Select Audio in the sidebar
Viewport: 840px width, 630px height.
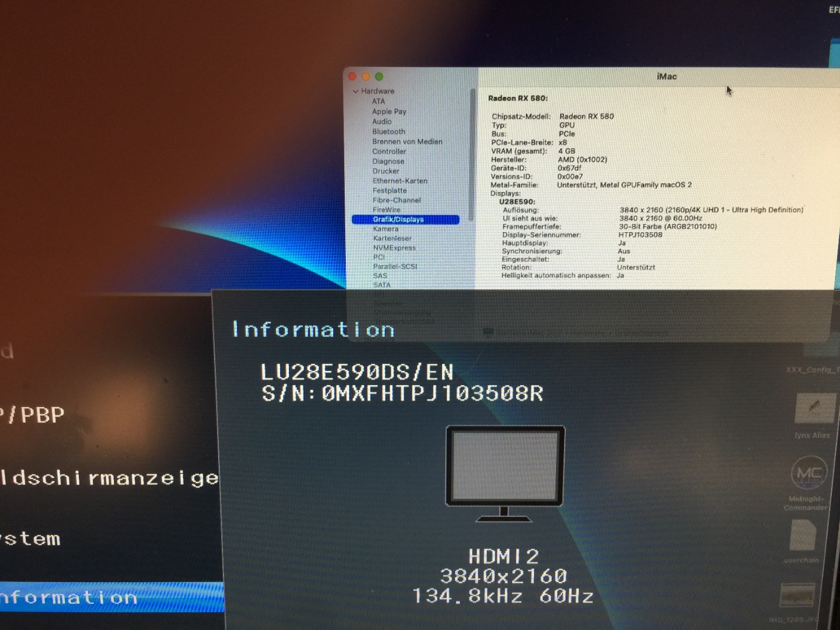[x=382, y=121]
